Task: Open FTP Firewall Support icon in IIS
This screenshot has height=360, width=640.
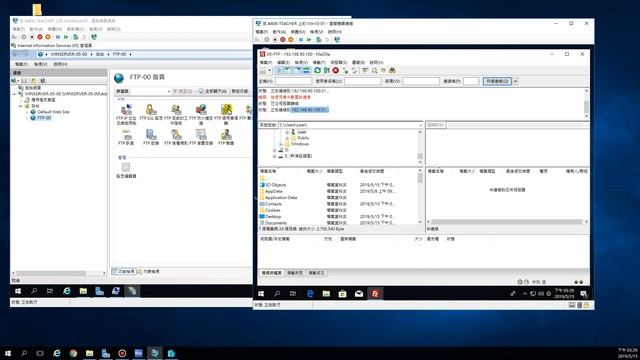Action: tap(201, 109)
